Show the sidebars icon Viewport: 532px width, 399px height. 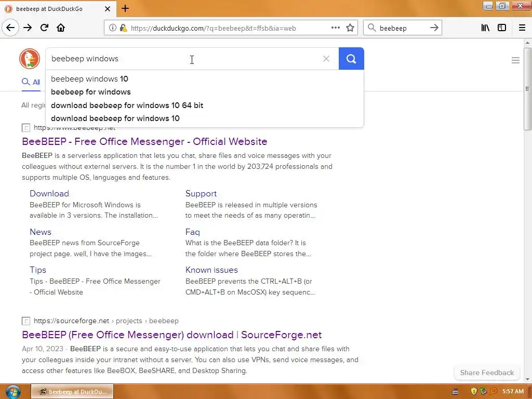tap(502, 28)
